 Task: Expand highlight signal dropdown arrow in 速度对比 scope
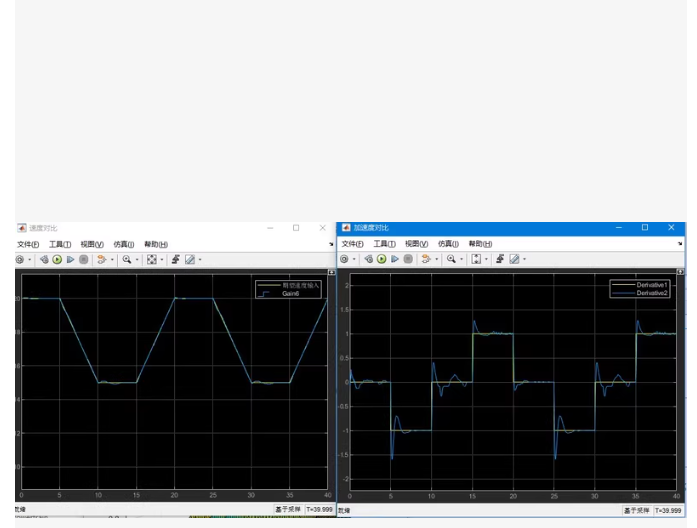[112, 260]
